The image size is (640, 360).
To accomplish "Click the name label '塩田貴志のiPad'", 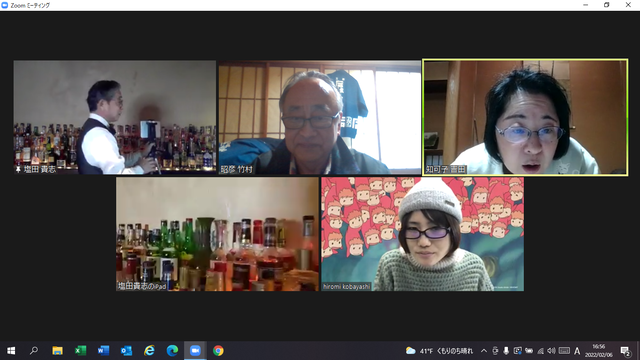I will (x=142, y=287).
